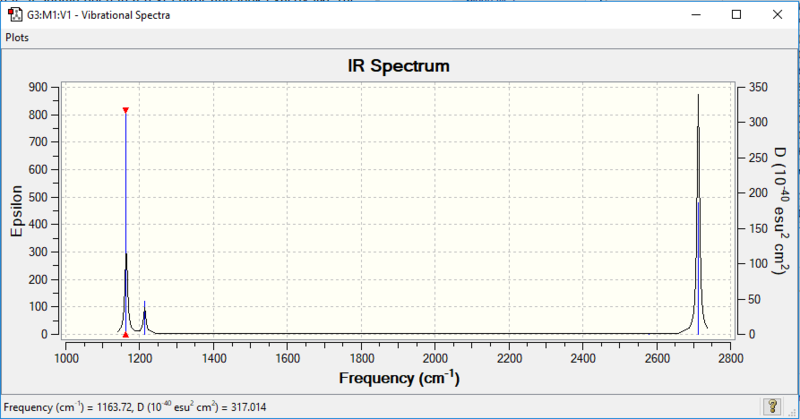Click the small peak near 2580 cm-1
The width and height of the screenshot is (800, 419).
pyautogui.click(x=649, y=334)
